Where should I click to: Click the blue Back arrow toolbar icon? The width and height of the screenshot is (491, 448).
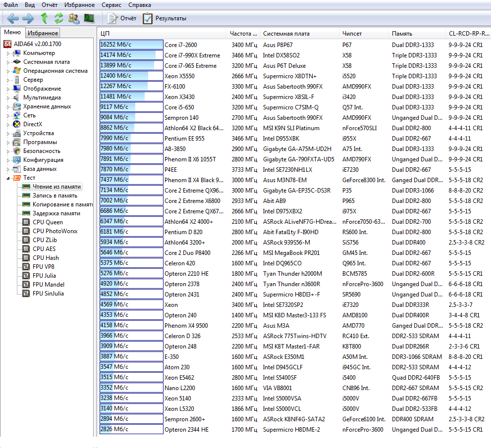pyautogui.click(x=13, y=18)
